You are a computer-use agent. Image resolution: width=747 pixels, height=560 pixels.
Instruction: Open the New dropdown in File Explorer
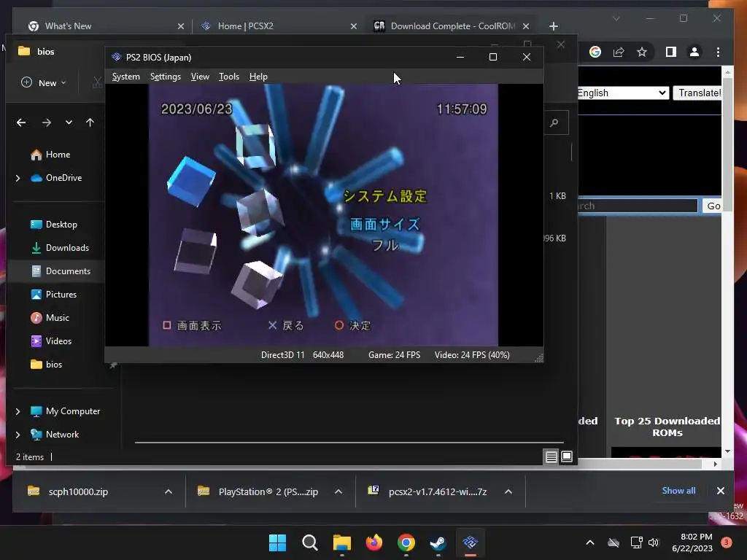pyautogui.click(x=44, y=83)
